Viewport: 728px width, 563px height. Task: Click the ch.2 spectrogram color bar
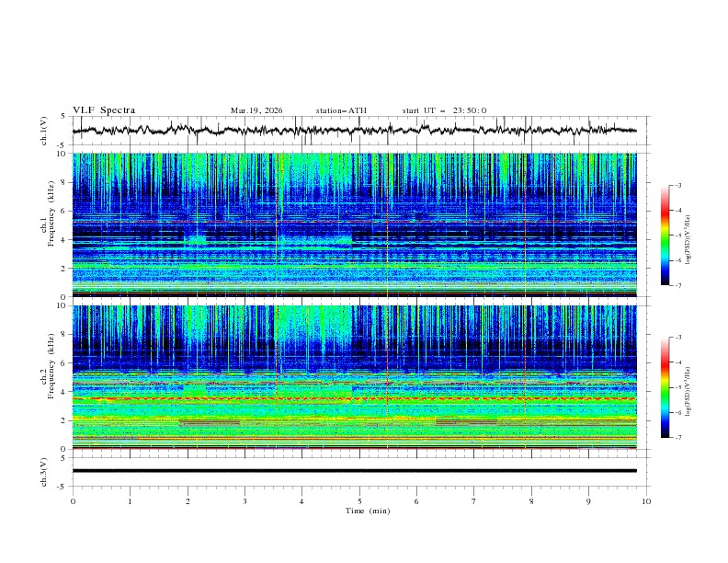click(x=665, y=387)
